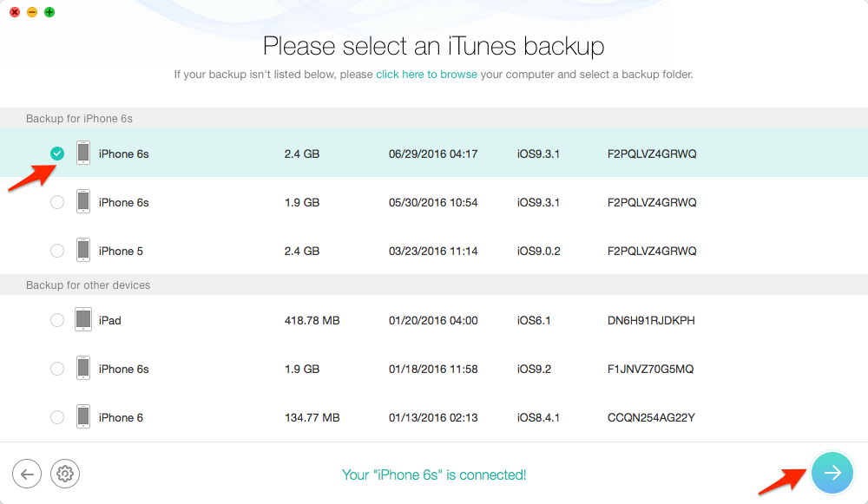Viewport: 868px width, 504px height.
Task: Click the date 01/13/2016 02:13
Action: click(433, 418)
